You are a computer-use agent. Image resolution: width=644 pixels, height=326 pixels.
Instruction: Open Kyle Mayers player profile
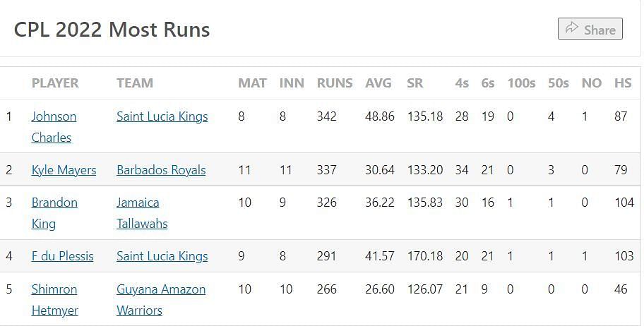point(64,170)
